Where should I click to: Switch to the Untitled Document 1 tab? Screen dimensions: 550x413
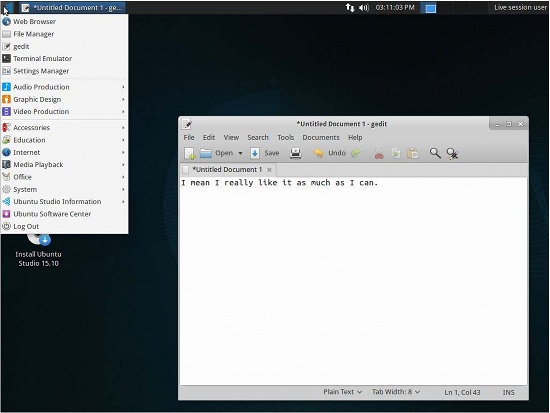227,169
